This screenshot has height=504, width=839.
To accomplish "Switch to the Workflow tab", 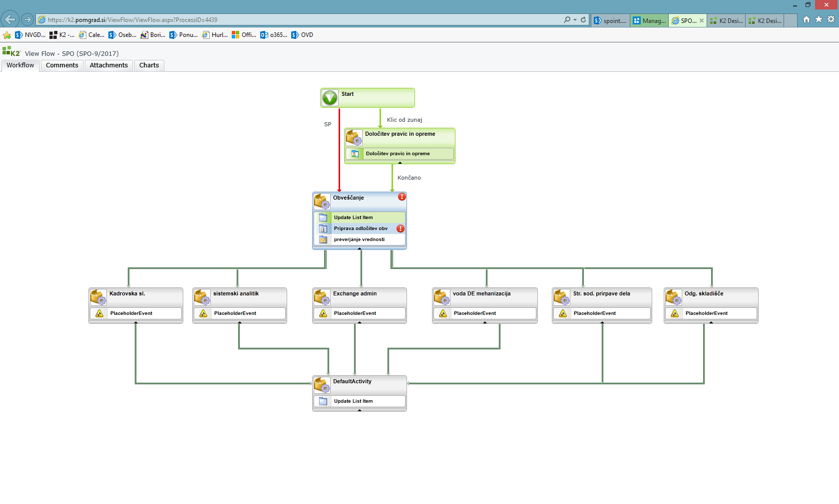I will tap(20, 65).
